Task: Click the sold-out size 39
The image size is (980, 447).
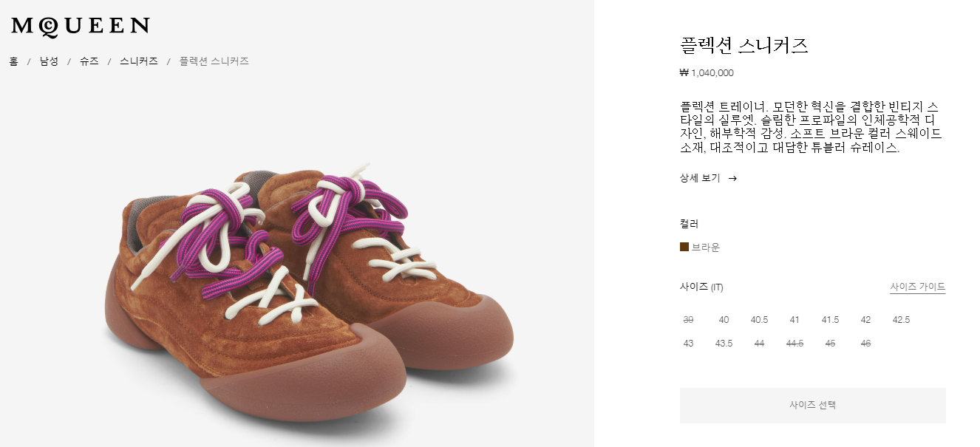Action: pos(688,320)
